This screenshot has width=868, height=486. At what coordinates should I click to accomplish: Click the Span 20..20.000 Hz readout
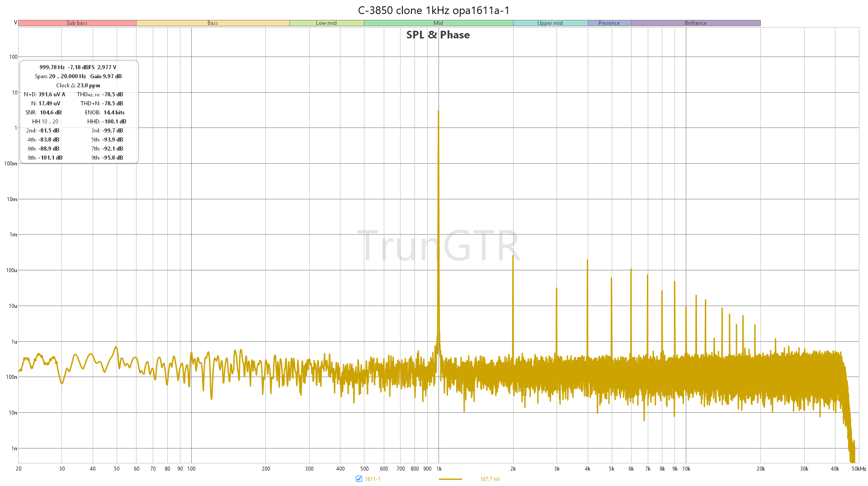(60, 76)
